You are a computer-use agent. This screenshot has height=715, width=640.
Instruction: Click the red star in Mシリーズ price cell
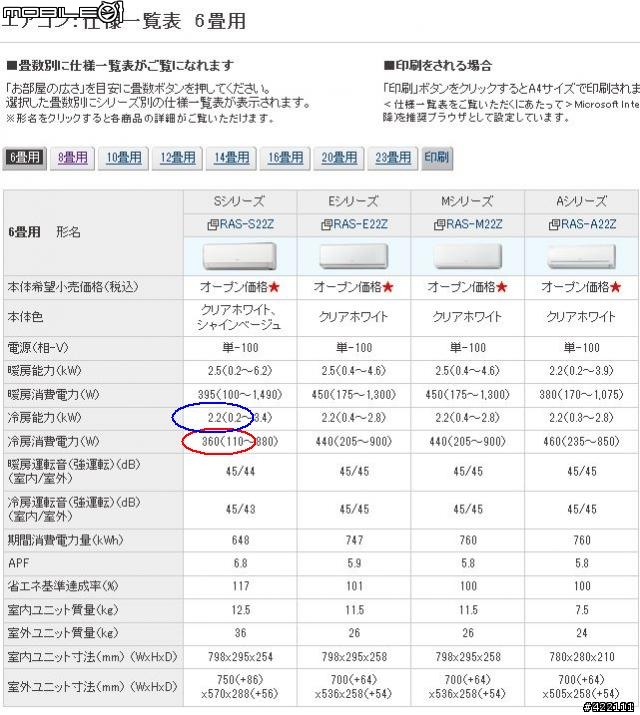501,287
